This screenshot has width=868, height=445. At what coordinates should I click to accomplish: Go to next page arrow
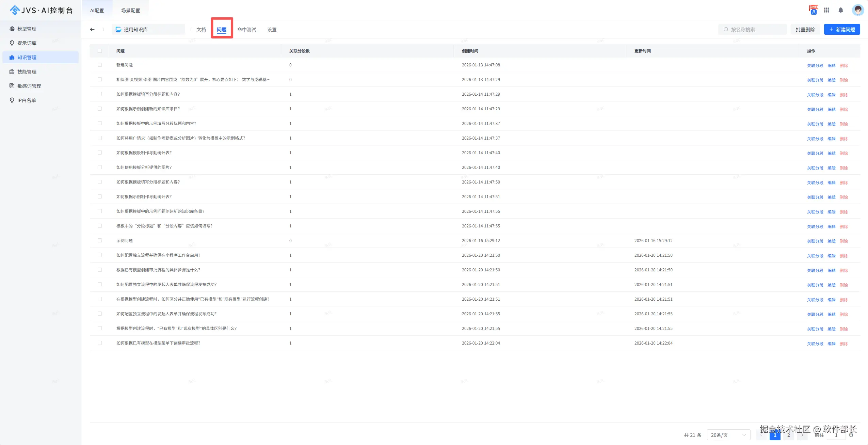[802, 435]
